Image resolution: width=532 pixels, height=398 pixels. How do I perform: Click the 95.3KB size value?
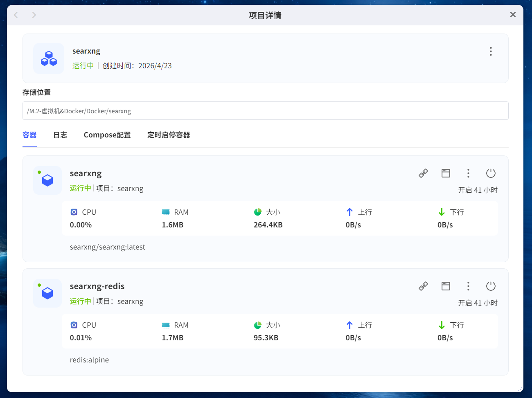click(266, 338)
